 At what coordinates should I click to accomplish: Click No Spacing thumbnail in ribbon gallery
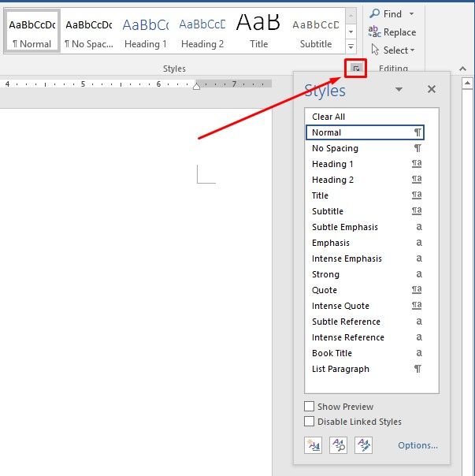coord(89,31)
